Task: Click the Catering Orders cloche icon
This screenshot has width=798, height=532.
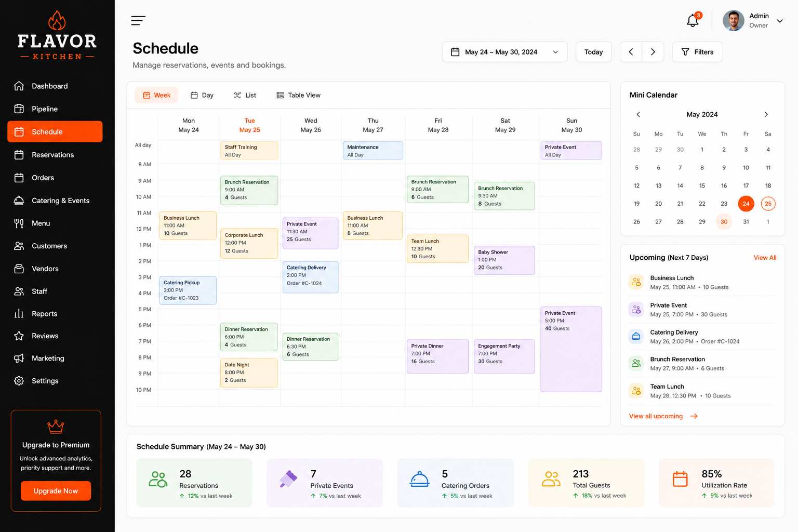Action: 419,479
